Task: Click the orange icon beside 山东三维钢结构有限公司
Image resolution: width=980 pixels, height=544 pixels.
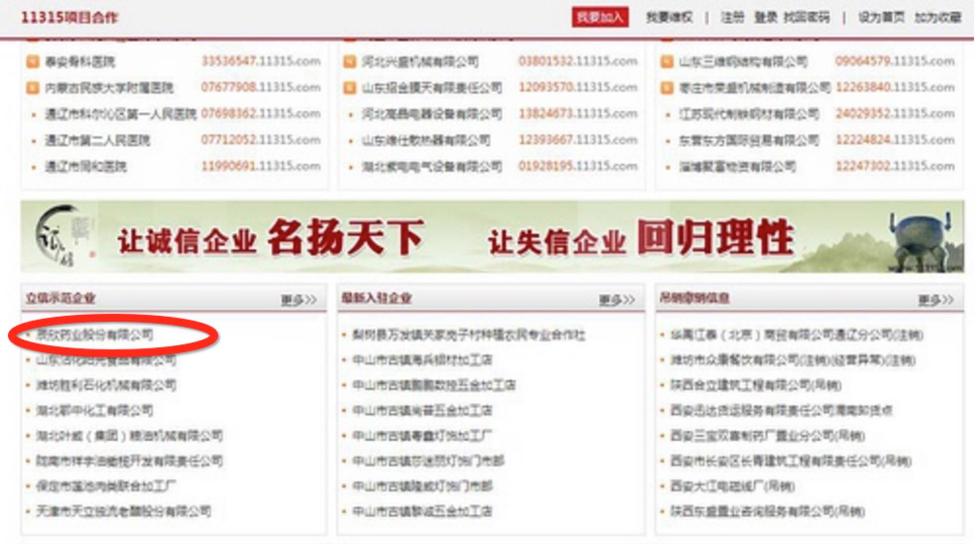Action: pyautogui.click(x=667, y=62)
